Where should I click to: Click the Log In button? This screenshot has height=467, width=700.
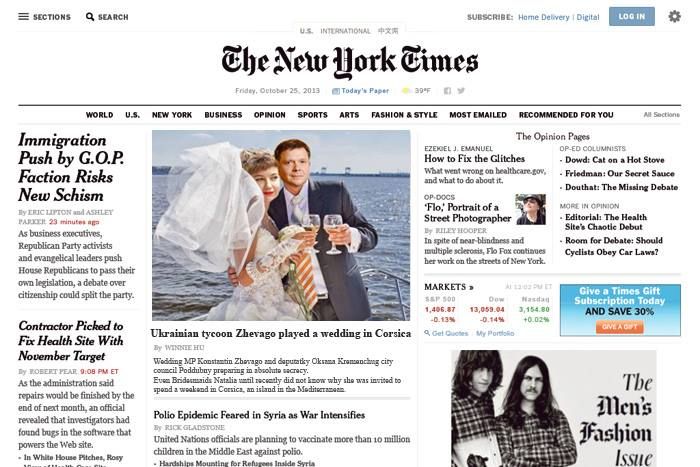[x=632, y=17]
